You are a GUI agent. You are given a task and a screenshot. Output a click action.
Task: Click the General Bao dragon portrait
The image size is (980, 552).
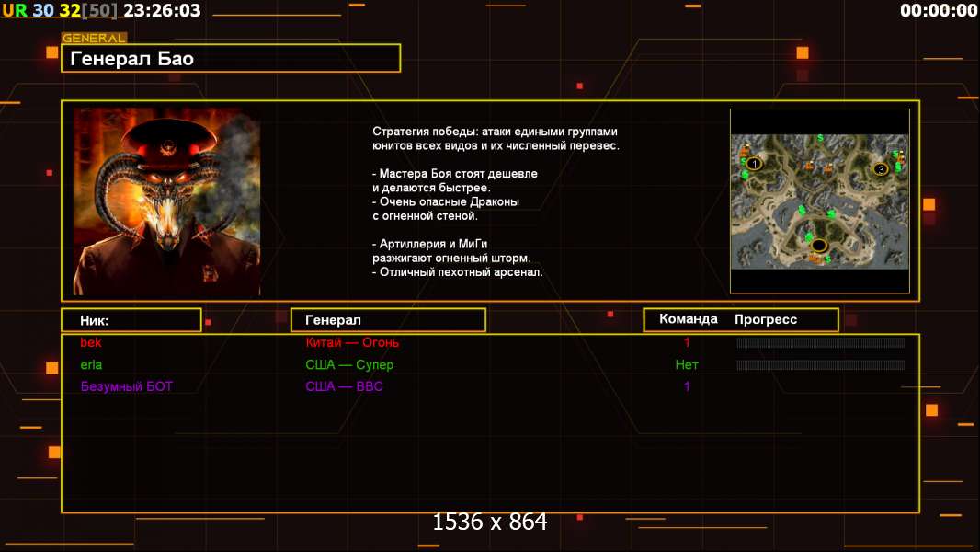click(x=167, y=201)
